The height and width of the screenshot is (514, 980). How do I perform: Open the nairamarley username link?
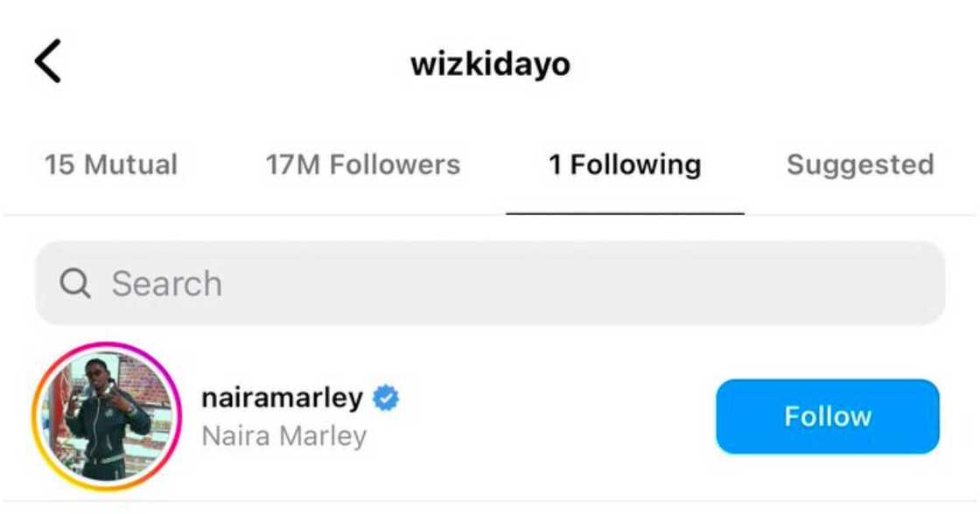[282, 398]
